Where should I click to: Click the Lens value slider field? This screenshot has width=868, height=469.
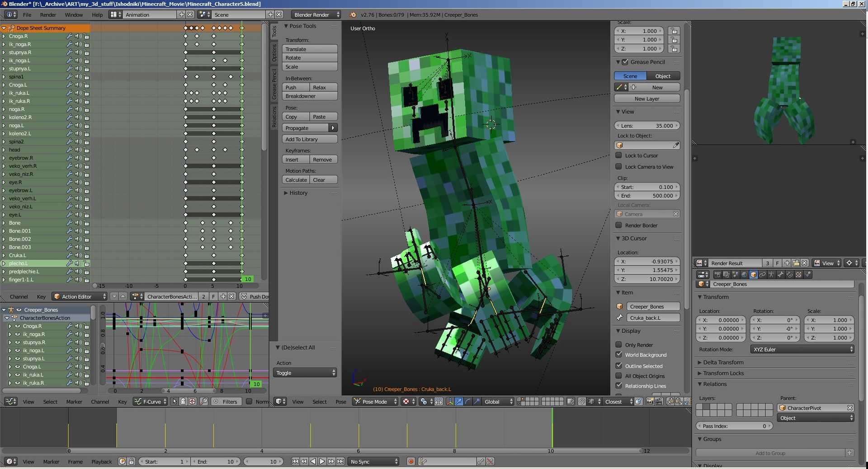(x=647, y=126)
